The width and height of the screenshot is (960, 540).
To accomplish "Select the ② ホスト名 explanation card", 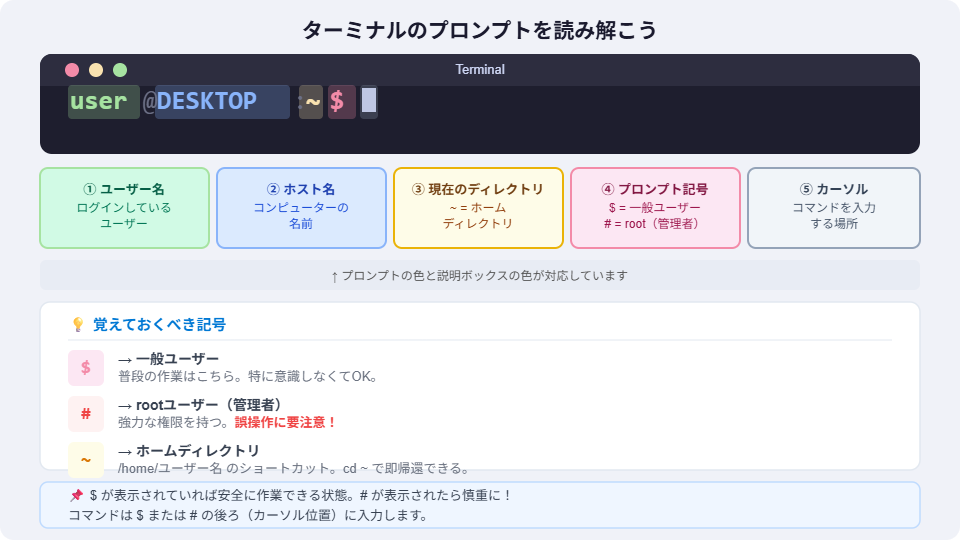I will [301, 207].
